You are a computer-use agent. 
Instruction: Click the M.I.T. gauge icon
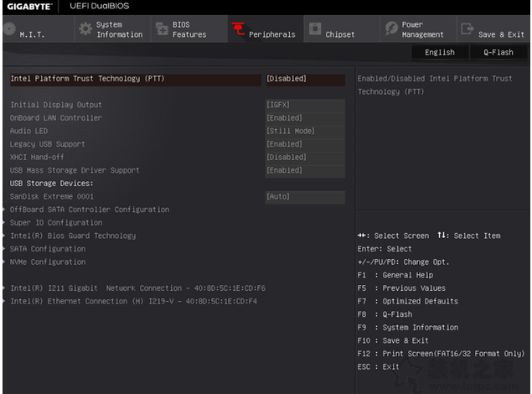pos(8,29)
